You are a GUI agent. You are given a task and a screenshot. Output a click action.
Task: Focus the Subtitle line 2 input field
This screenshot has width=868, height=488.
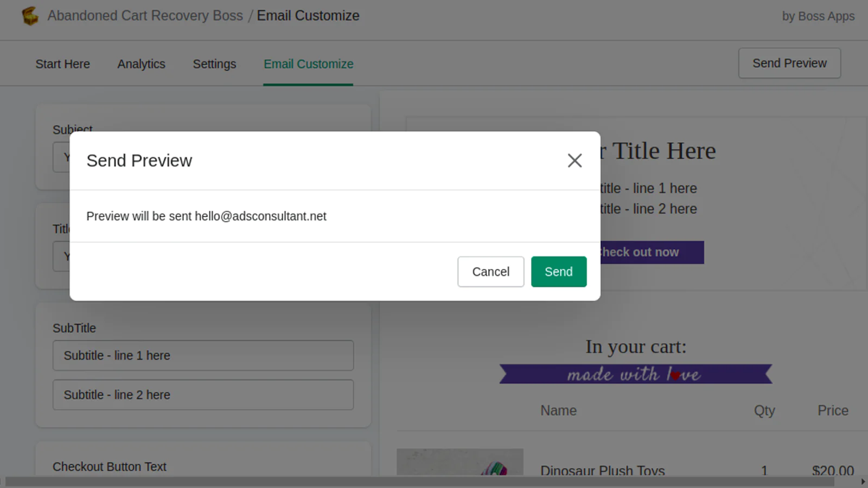(203, 395)
